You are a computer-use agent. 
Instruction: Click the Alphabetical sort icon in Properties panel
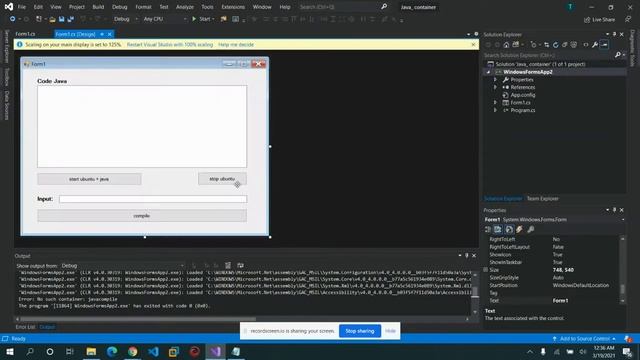tap(498, 230)
